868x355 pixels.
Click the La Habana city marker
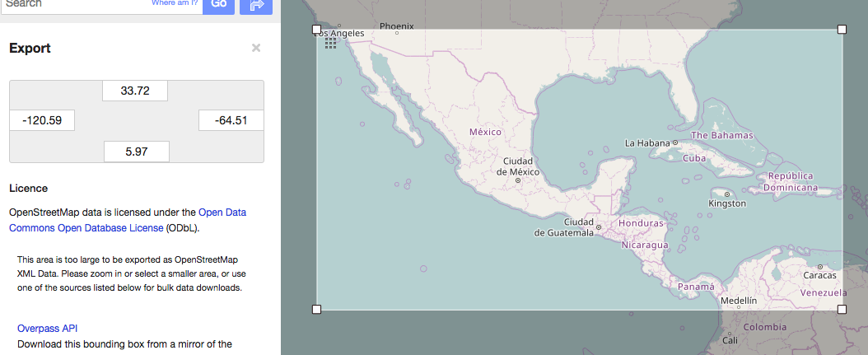pyautogui.click(x=674, y=142)
